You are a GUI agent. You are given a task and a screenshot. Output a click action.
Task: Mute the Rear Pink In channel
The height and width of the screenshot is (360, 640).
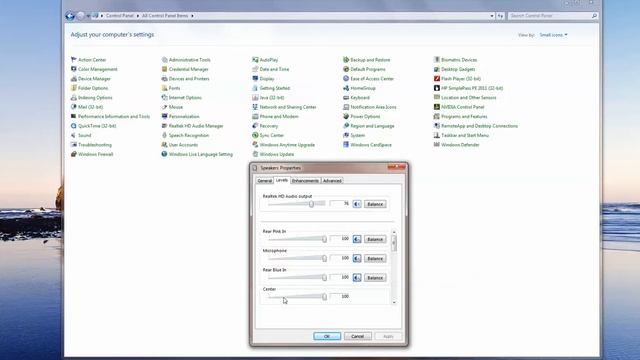357,239
